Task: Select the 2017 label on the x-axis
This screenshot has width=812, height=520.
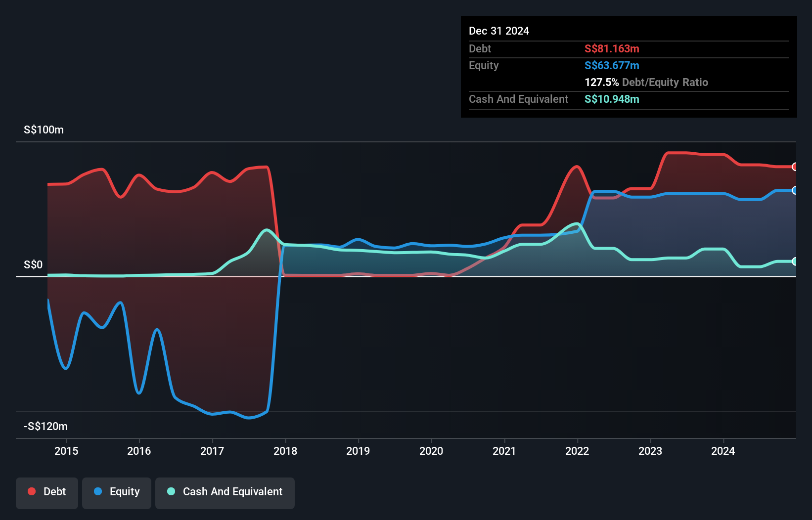Action: pos(212,451)
